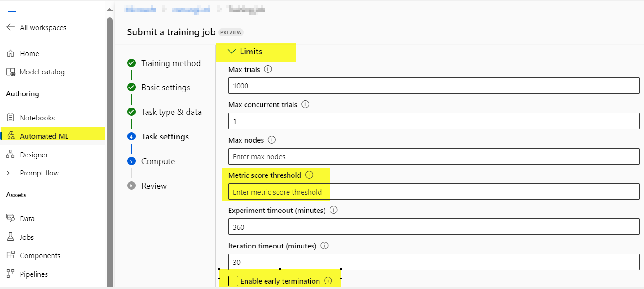
Task: Click the Basic settings completed checkmark
Action: tap(131, 87)
